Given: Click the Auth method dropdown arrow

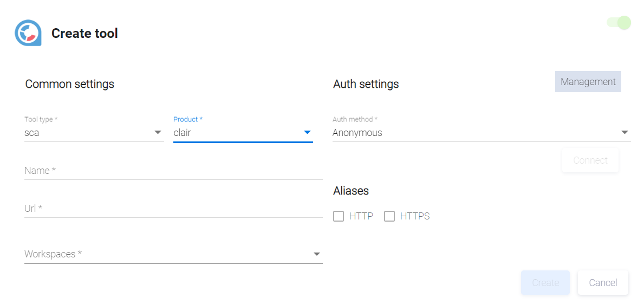Looking at the screenshot, I should 625,132.
